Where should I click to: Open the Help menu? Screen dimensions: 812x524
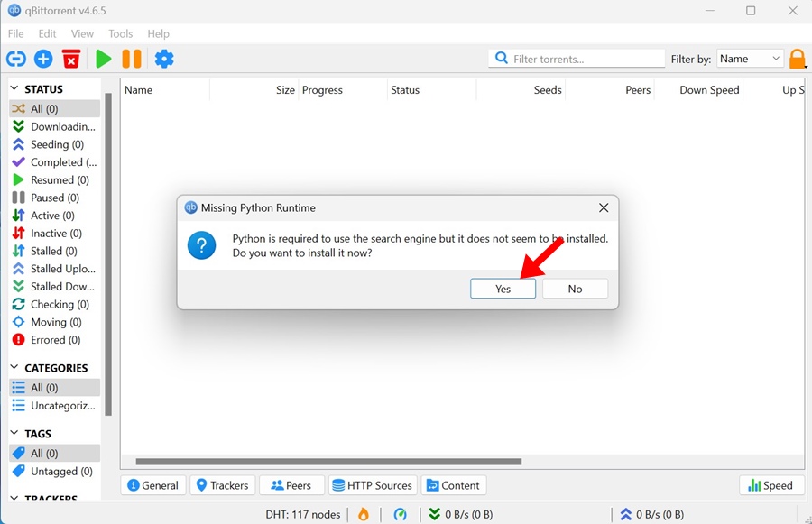(x=159, y=33)
